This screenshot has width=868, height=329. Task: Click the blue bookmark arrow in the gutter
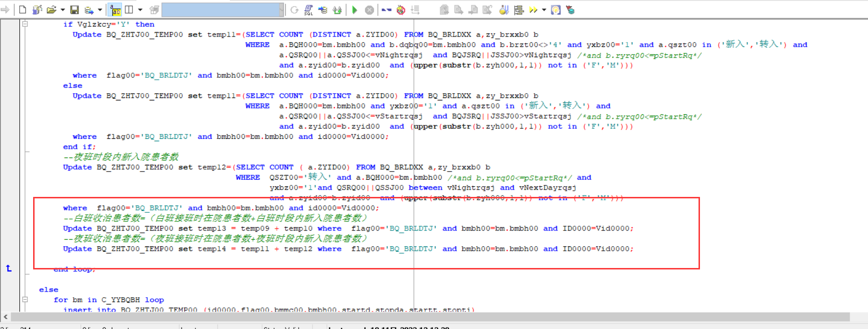pos(9,268)
